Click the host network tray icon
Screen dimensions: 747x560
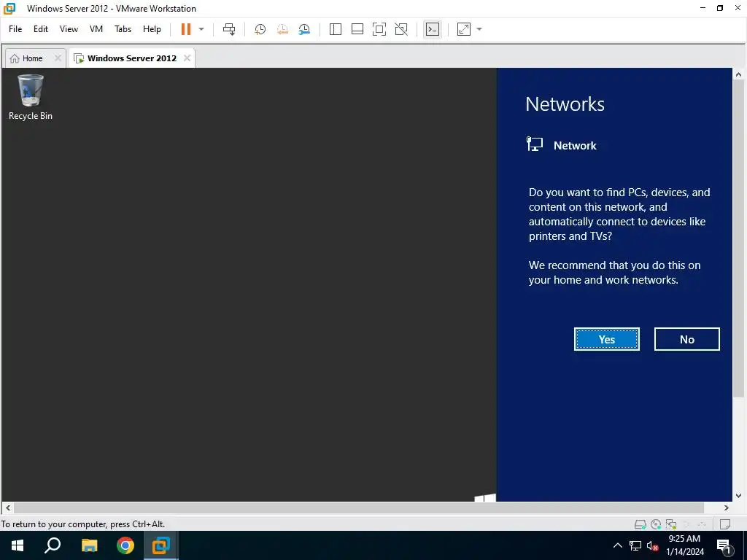click(635, 545)
